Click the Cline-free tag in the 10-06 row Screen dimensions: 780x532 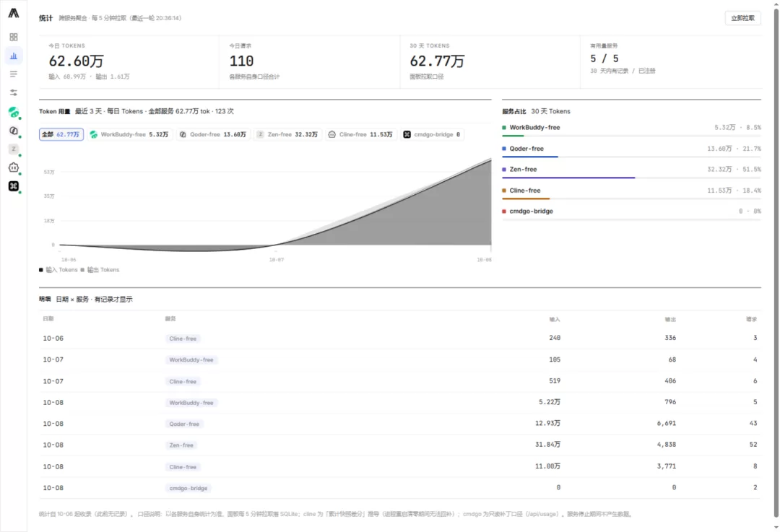point(183,339)
